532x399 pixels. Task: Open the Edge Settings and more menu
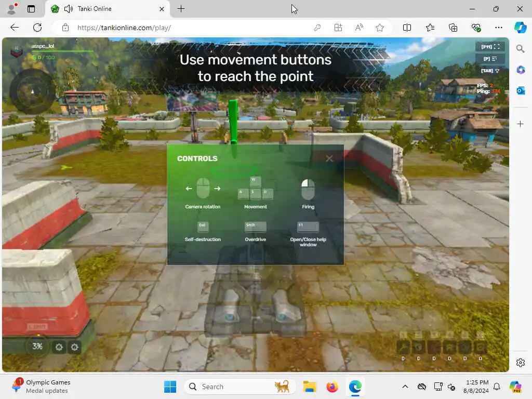(498, 28)
